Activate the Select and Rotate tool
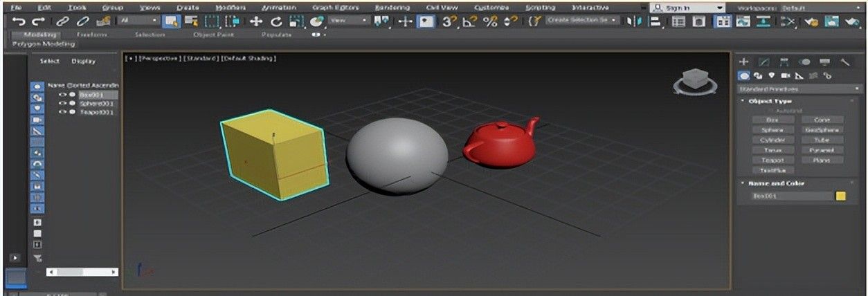Viewport: 868px width, 296px height. point(276,22)
